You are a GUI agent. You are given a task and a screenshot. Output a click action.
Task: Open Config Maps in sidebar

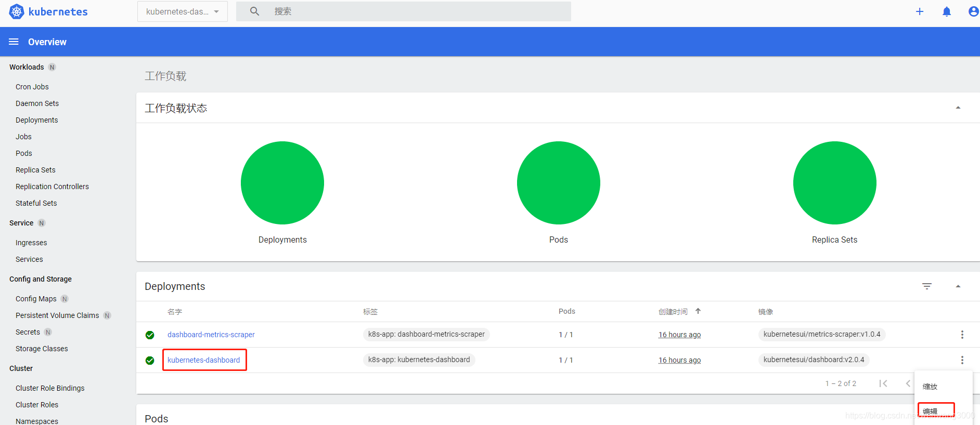click(x=36, y=299)
